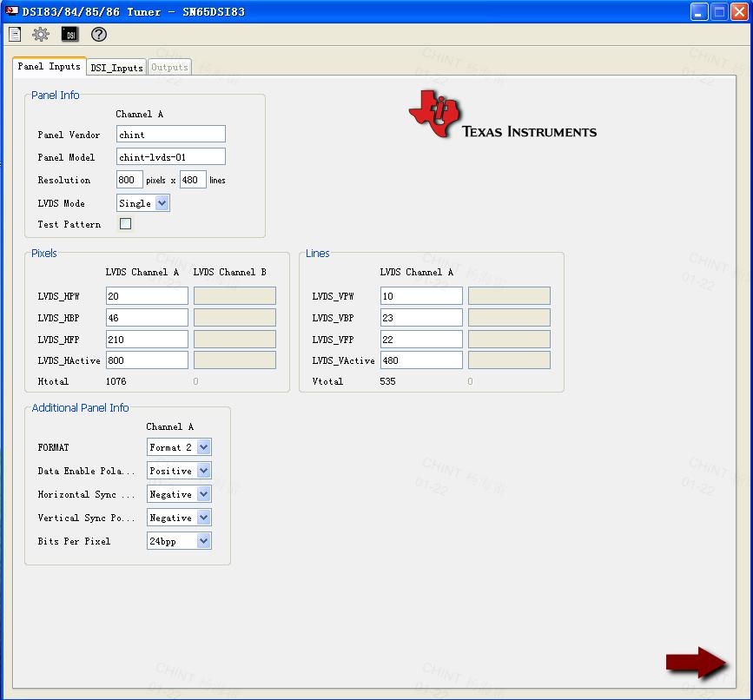Click the Lines group title
753x700 pixels.
[318, 253]
